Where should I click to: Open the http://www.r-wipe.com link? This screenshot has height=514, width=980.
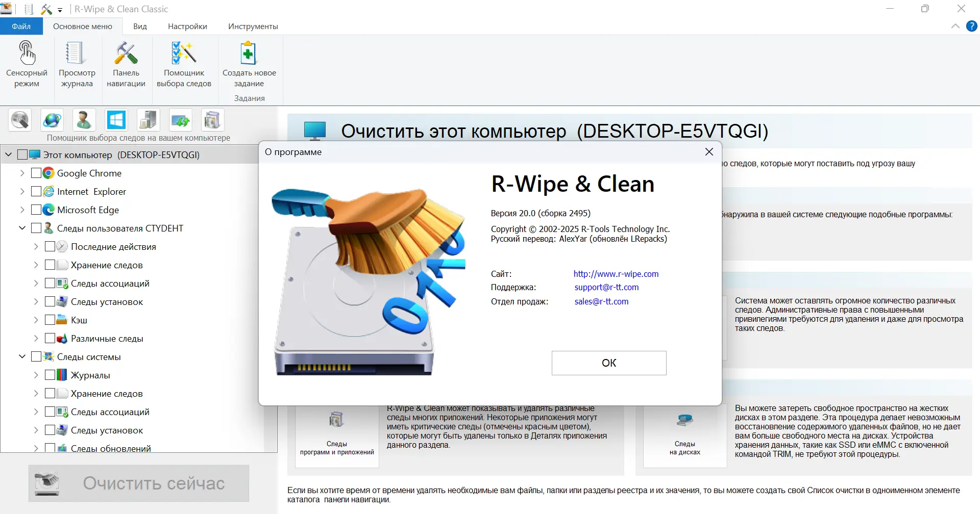616,274
